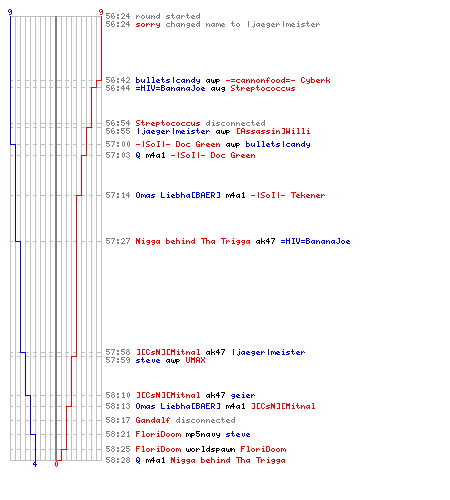This screenshot has width=450, height=500.
Task: Click the blue score 4 label below graph
Action: point(35,464)
